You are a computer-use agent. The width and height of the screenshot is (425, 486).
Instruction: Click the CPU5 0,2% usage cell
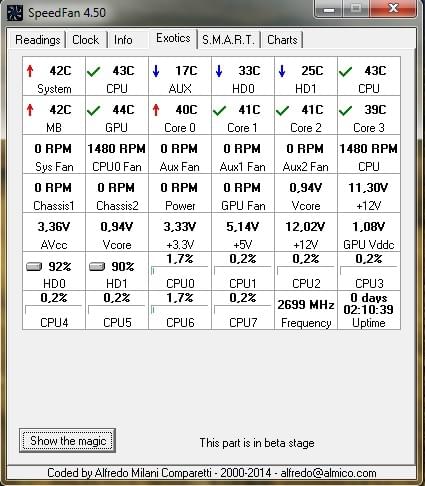pyautogui.click(x=117, y=310)
